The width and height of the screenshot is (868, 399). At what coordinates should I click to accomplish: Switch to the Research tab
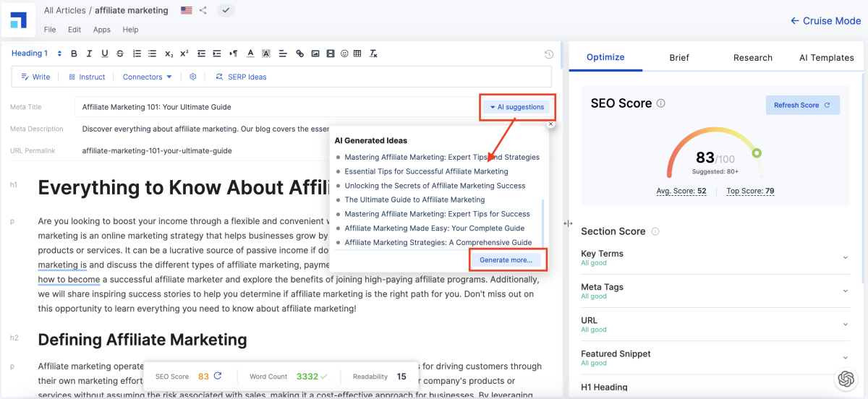(752, 58)
